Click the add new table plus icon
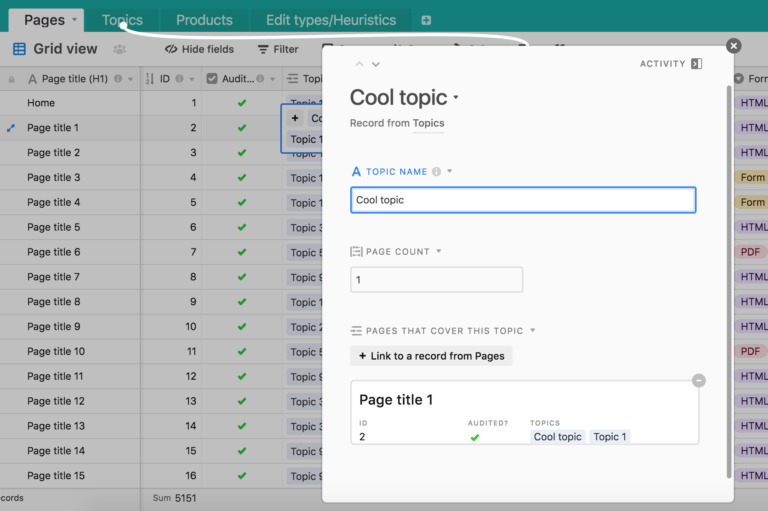Image resolution: width=768 pixels, height=511 pixels. coord(427,20)
